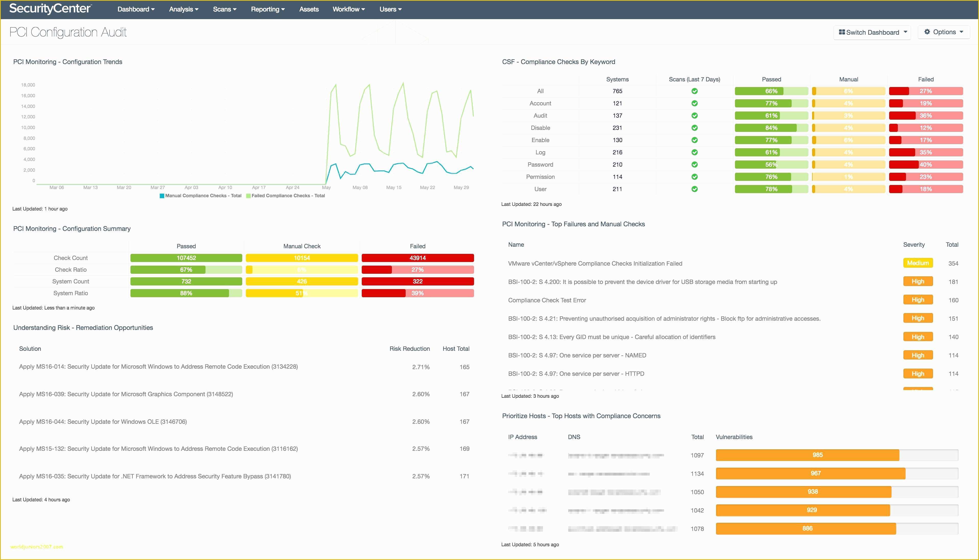The width and height of the screenshot is (979, 560).
Task: Click the Permission keyword row label
Action: [x=540, y=177]
